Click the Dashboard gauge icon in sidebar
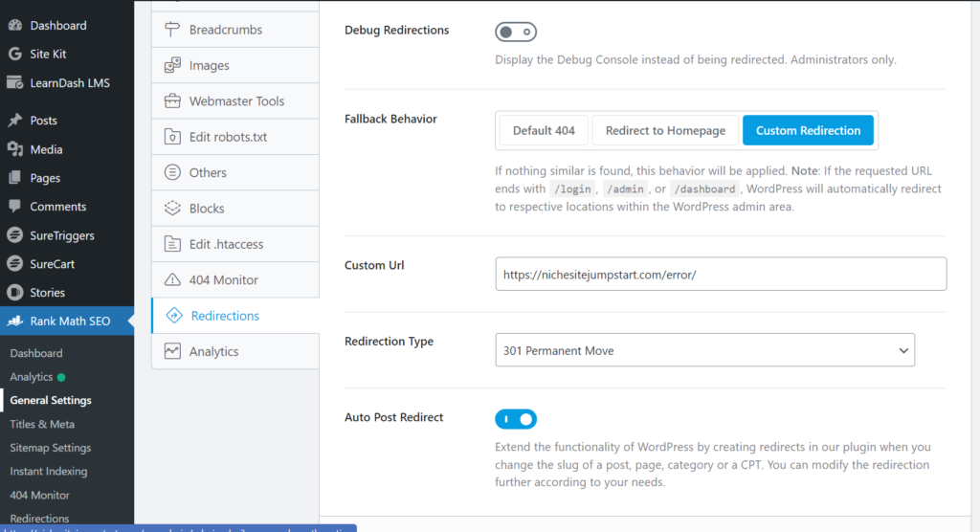 15,25
